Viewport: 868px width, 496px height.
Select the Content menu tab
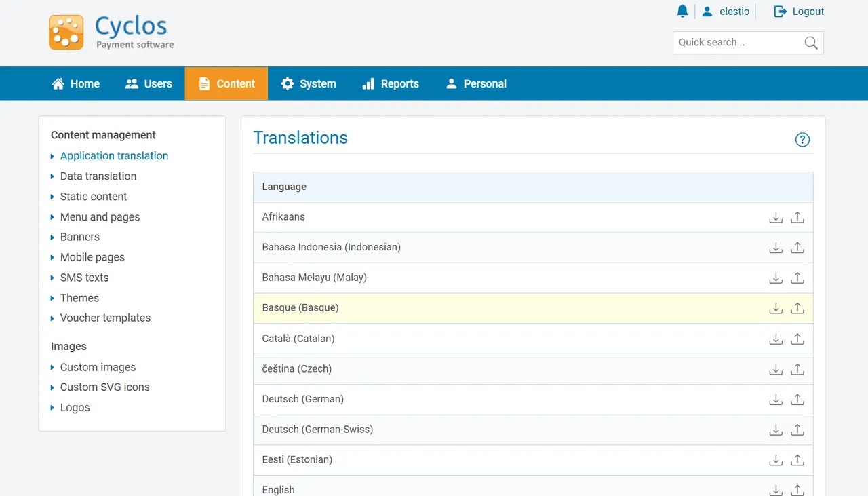(226, 83)
